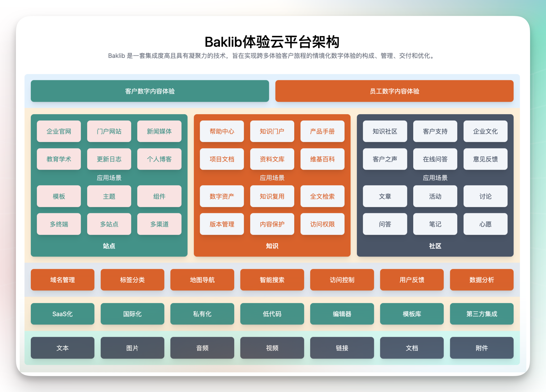This screenshot has width=546, height=392.
Task: Select the 标签分类 button
Action: click(x=132, y=280)
